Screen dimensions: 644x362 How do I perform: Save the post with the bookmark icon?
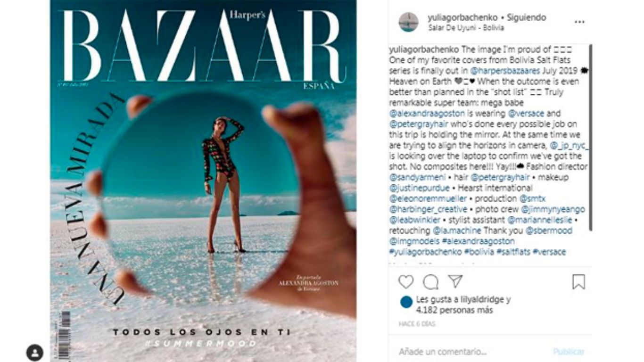[578, 282]
